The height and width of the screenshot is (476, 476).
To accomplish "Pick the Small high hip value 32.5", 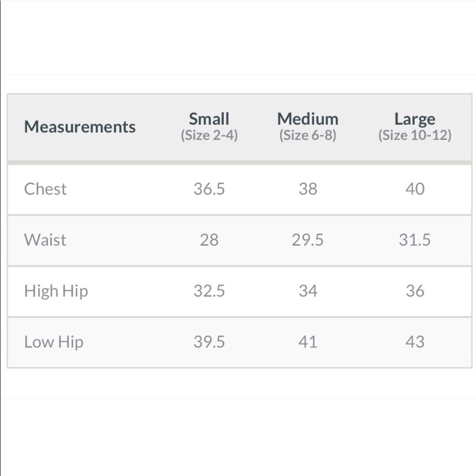I will pos(209,291).
